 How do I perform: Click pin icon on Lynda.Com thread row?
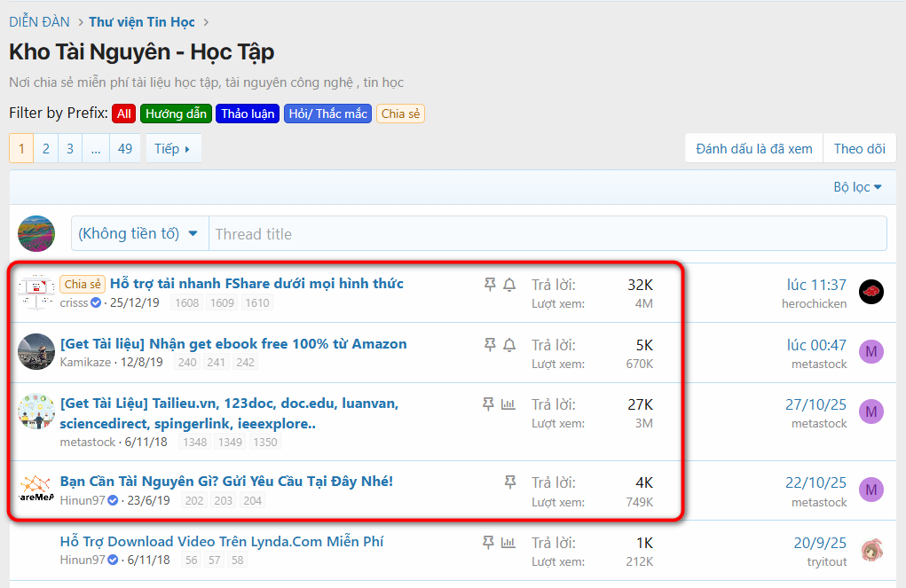click(488, 543)
